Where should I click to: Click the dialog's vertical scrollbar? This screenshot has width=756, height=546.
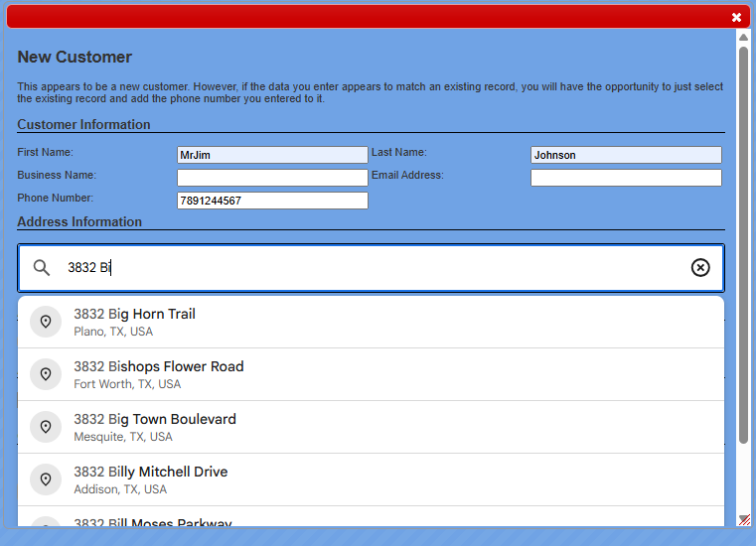(x=743, y=238)
